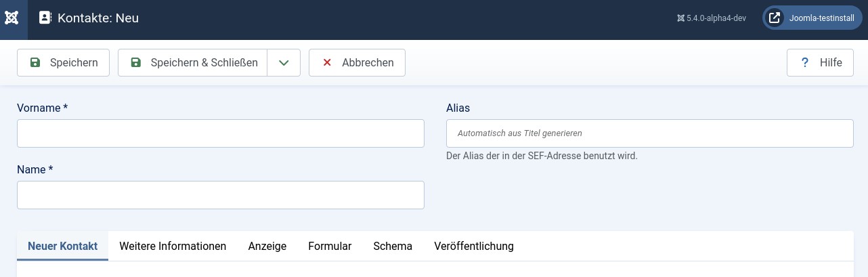Cancel editing with the Abbrechen button
This screenshot has width=868, height=277.
click(357, 63)
